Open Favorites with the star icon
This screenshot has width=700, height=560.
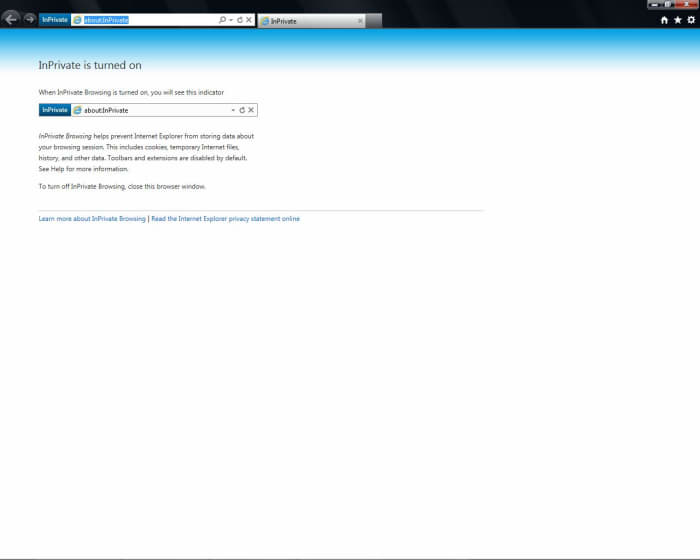coord(678,20)
